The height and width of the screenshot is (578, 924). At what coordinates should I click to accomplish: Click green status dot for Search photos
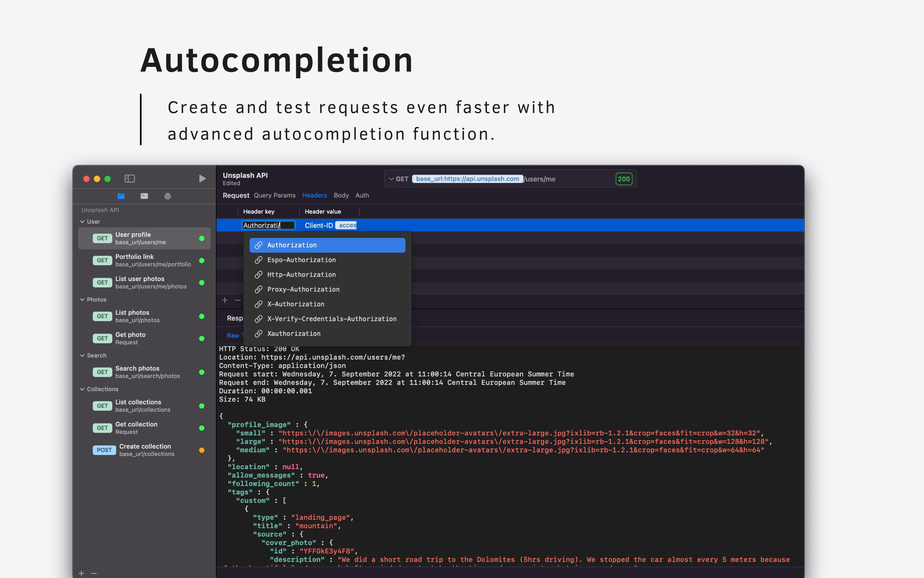click(201, 372)
